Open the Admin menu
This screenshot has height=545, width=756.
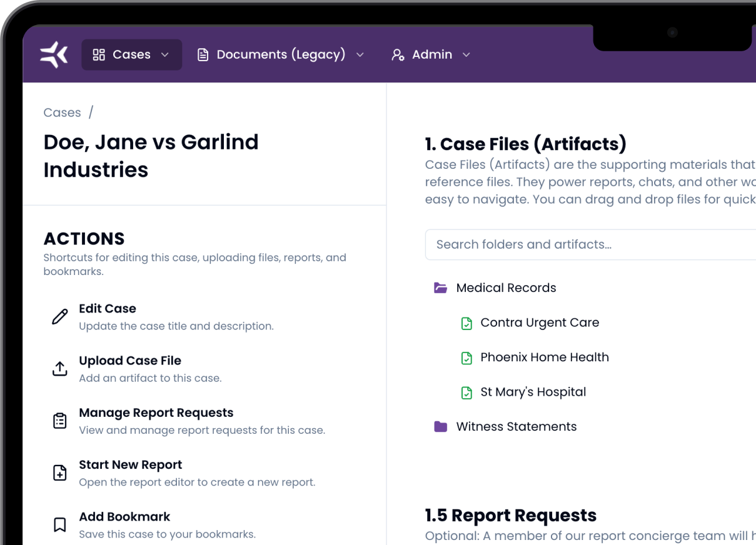click(431, 55)
